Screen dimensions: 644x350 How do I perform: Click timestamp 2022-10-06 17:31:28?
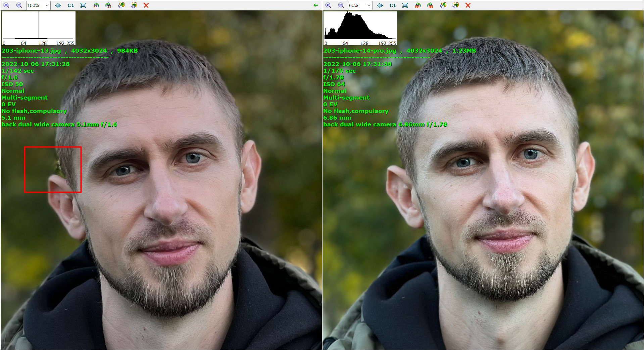click(36, 64)
